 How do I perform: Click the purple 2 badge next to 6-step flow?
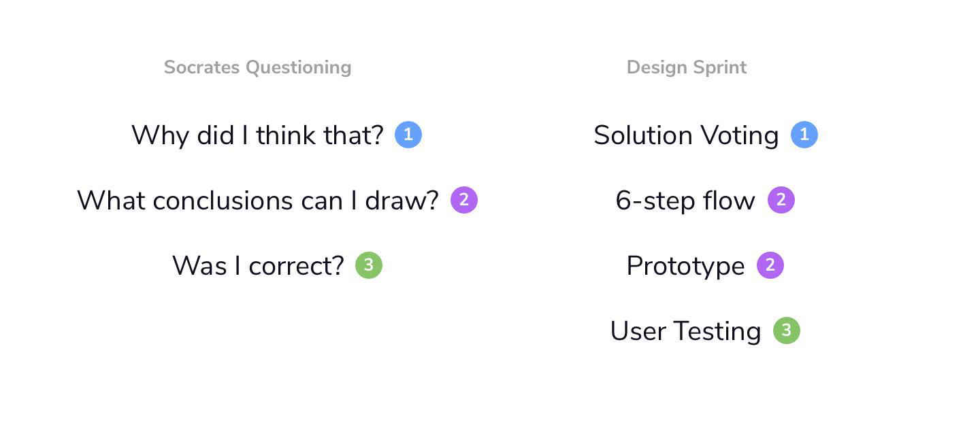click(781, 200)
